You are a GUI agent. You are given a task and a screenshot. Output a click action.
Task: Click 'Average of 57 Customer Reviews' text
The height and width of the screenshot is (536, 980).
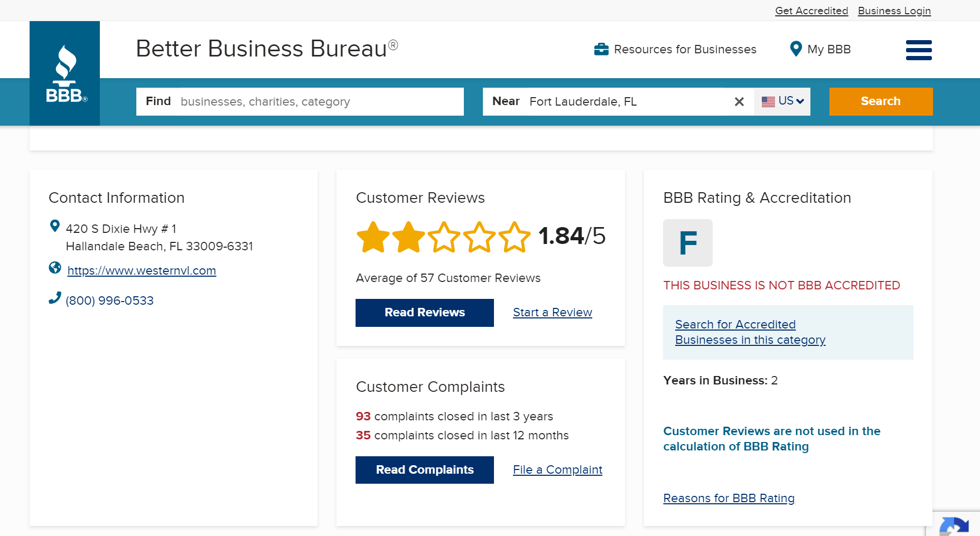point(448,278)
